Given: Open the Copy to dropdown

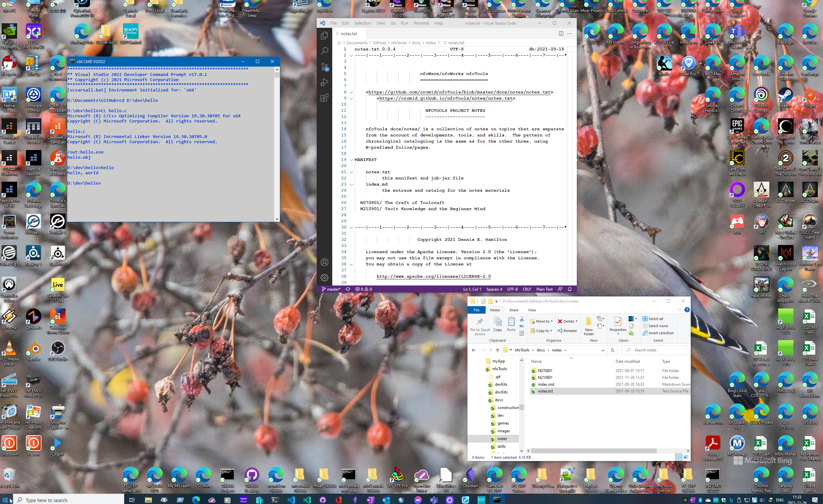Looking at the screenshot, I should coord(542,331).
